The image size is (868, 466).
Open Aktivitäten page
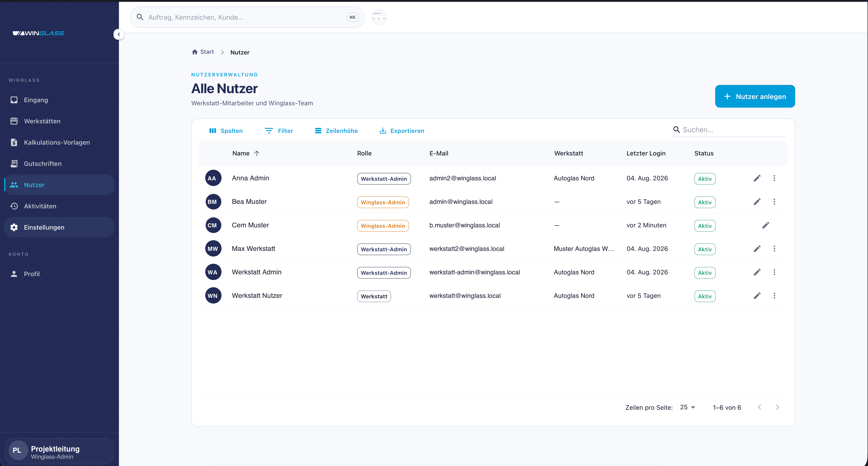tap(59, 206)
